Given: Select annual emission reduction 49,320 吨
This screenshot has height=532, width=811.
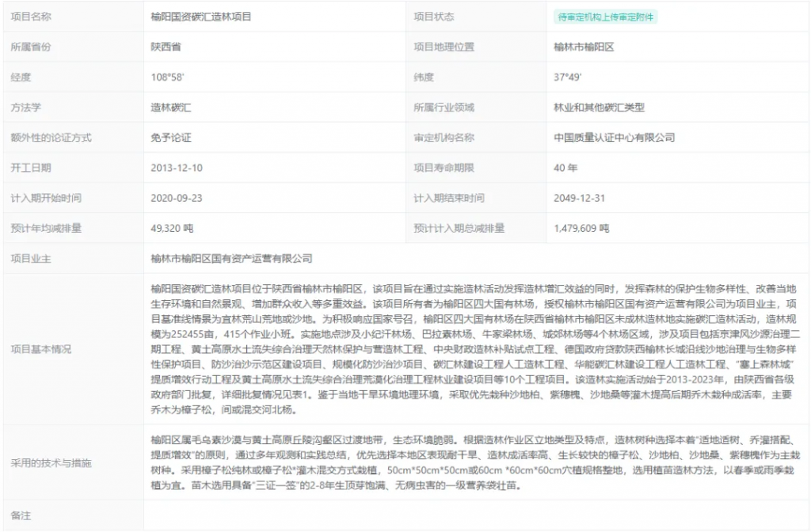Looking at the screenshot, I should click(x=172, y=228).
